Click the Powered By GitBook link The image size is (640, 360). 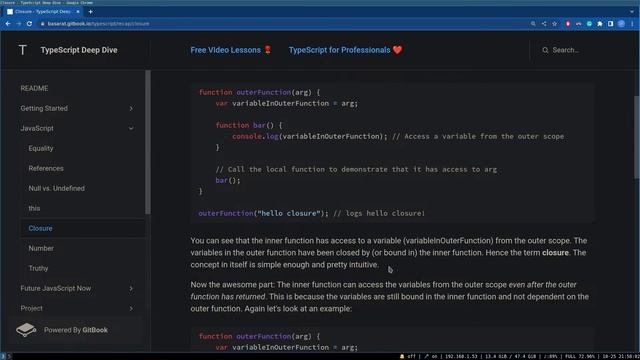76,330
